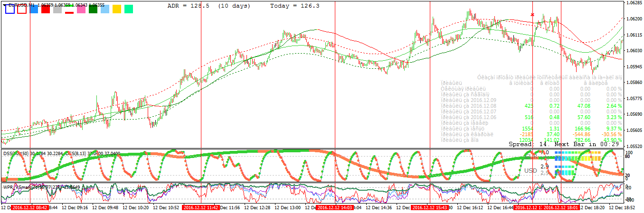Click the 12 Dec 10:52 time label

click(x=166, y=208)
